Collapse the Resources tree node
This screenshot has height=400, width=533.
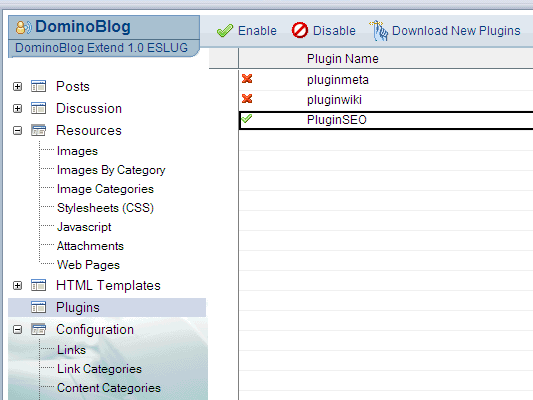17,131
